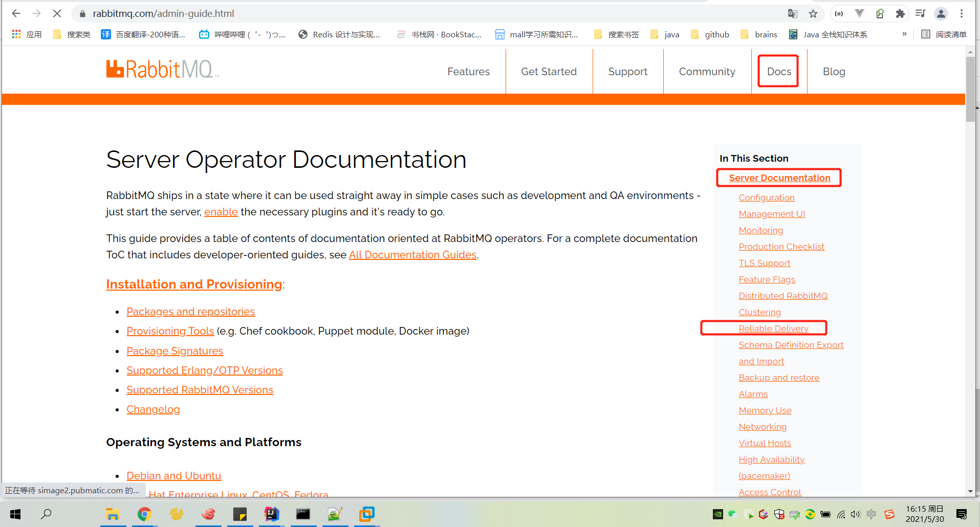This screenshot has width=980, height=527.
Task: Expand the 搜索类 bookmark folder
Action: 72,34
